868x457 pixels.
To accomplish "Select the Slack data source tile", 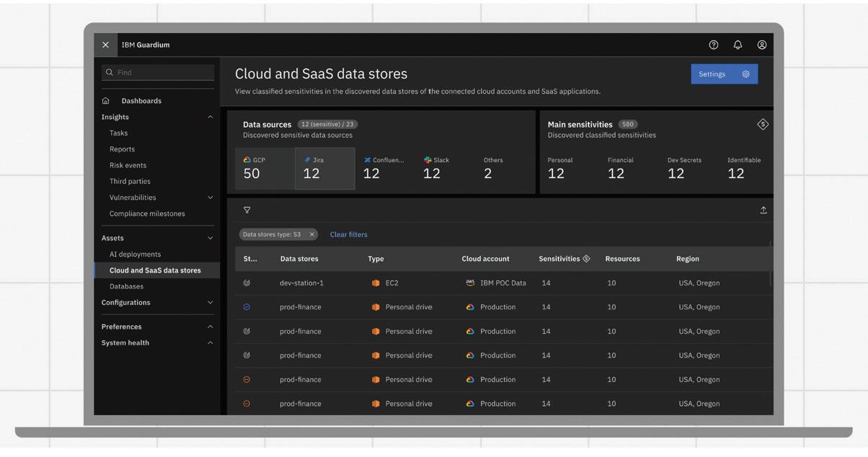I will point(445,169).
